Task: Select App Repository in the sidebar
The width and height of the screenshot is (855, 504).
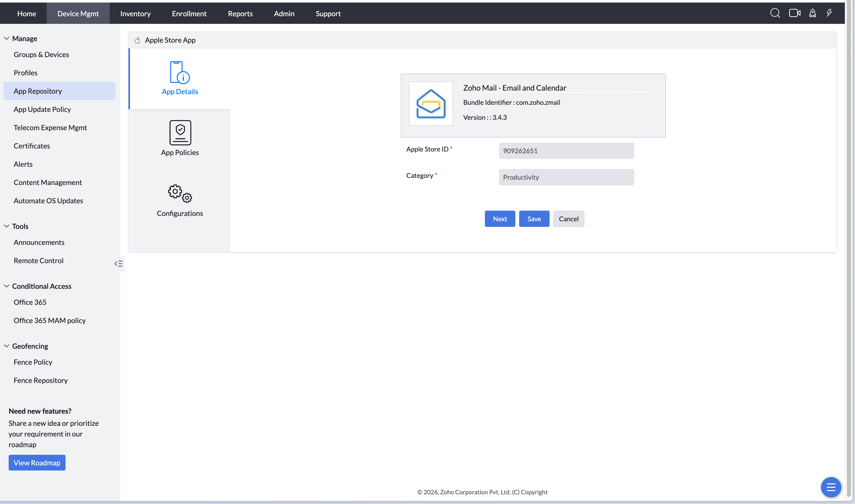Action: (59, 91)
